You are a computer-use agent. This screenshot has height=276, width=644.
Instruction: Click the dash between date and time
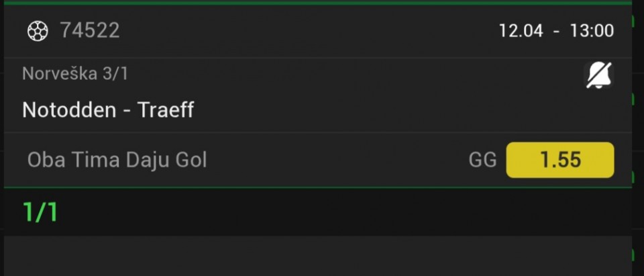[x=556, y=31]
